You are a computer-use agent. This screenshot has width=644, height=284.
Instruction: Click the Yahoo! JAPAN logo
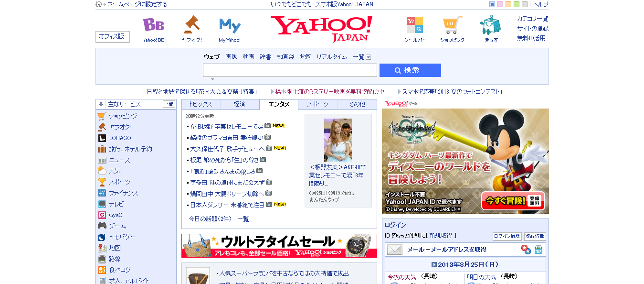pos(321,29)
